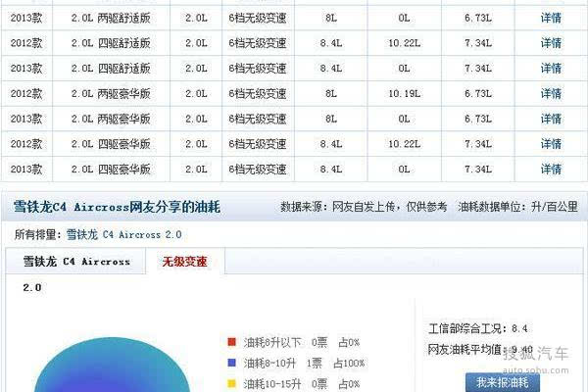Screen dimensions: 588x392
Task: Open 详情 for 2013款 四驱舒适版
Action: [x=551, y=68]
